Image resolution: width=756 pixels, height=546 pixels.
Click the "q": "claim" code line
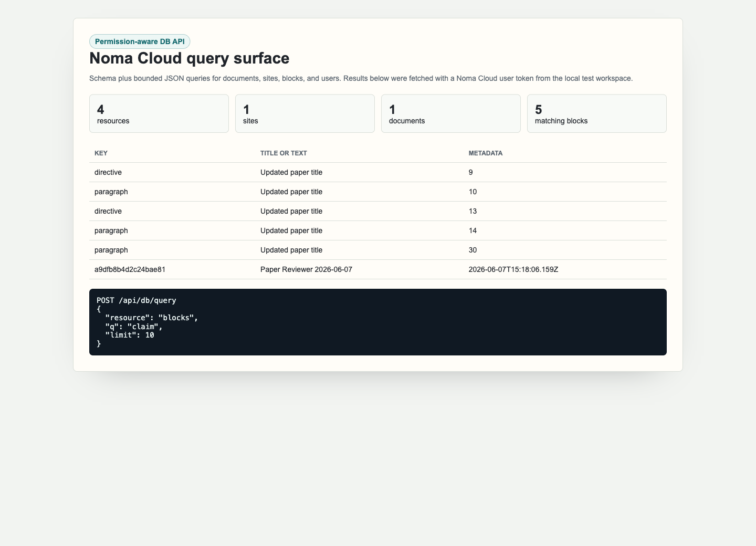pyautogui.click(x=134, y=327)
